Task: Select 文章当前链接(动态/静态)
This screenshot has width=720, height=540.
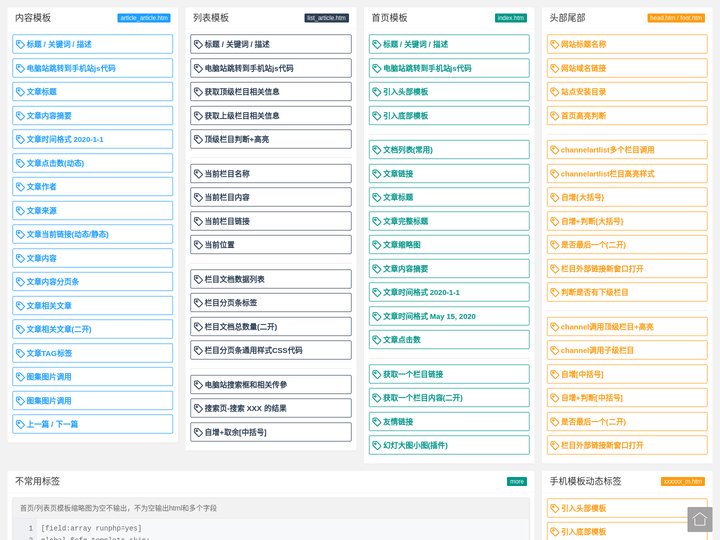Action: 93,234
